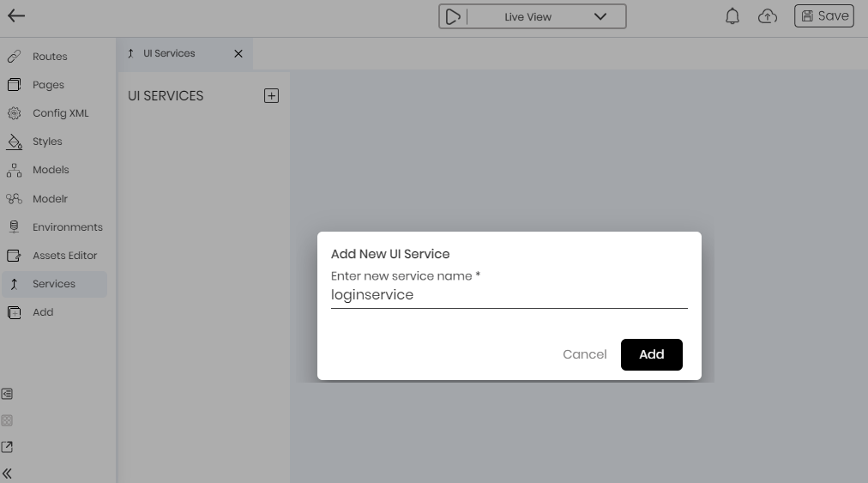Open Assets Editor in the sidebar

point(65,256)
